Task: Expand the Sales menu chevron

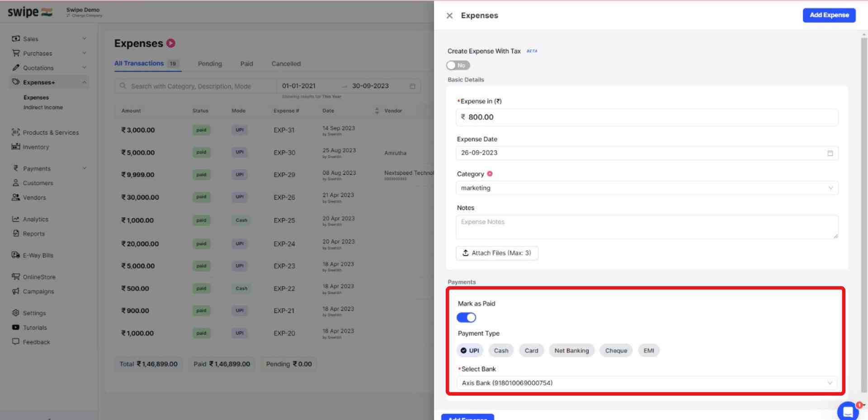Action: pos(84,38)
